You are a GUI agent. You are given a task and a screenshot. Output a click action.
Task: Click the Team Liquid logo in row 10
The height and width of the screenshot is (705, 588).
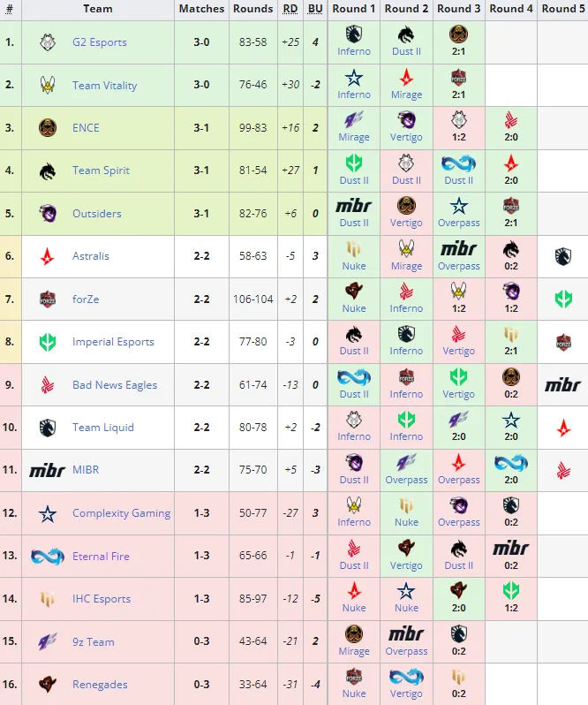48,428
